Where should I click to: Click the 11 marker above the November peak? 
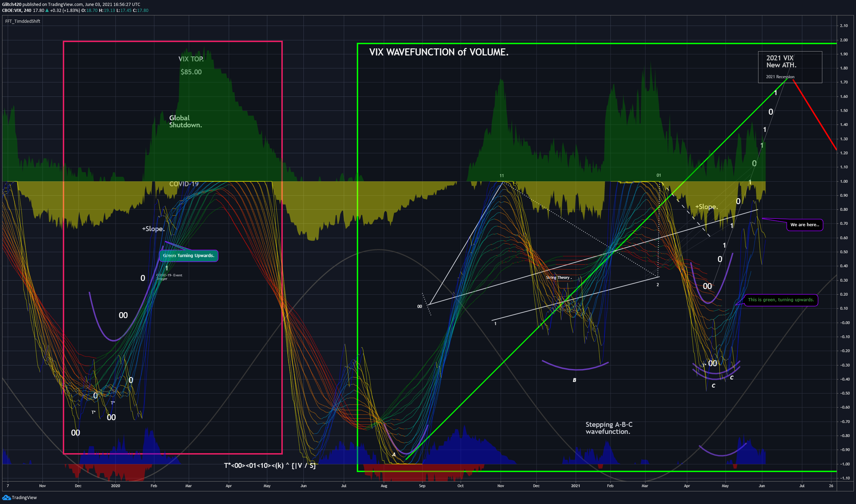[x=502, y=176]
